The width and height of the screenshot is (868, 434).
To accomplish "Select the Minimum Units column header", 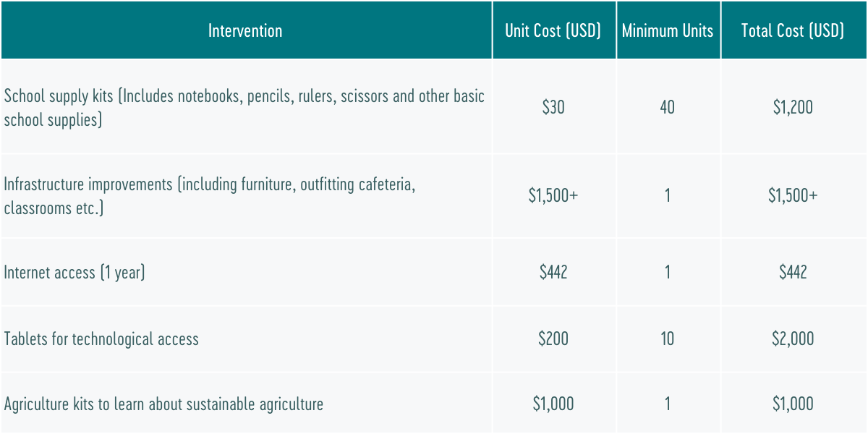I will 668,30.
